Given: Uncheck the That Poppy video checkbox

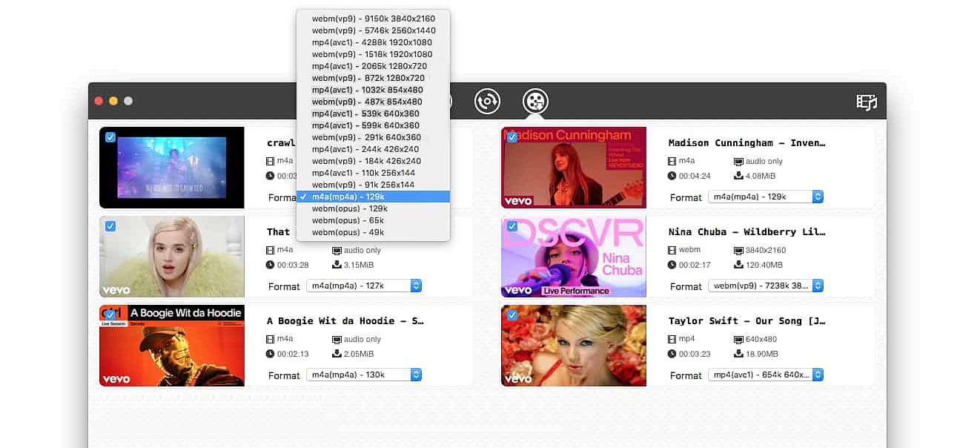Looking at the screenshot, I should 111,225.
